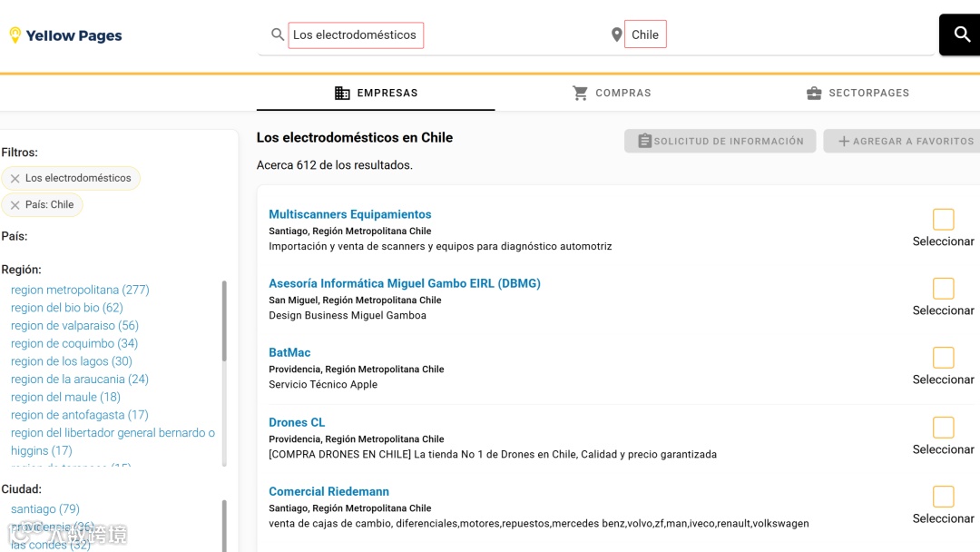Screen dimensions: 980x552
Task: Click the Empresas building icon
Action: (x=342, y=94)
